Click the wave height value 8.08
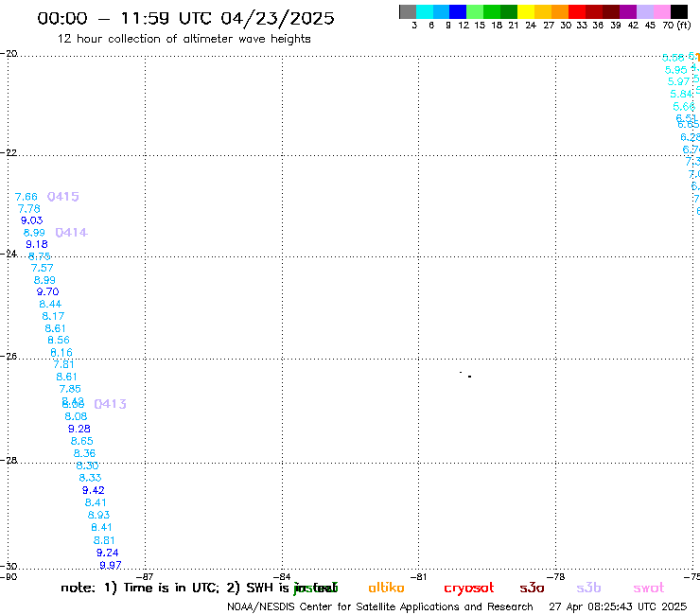Screen dimensions: 700x615 point(76,416)
